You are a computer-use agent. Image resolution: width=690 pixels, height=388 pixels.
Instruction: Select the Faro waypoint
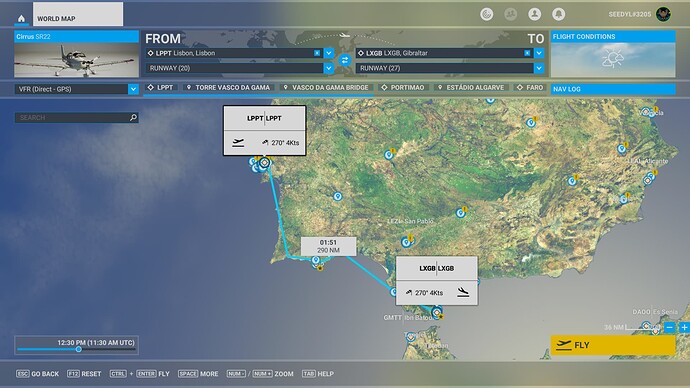[530, 88]
